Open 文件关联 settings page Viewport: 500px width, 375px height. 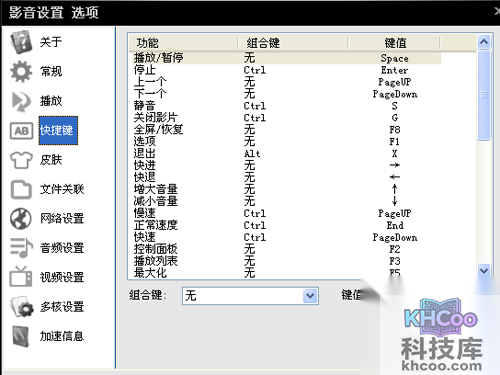[x=62, y=189]
